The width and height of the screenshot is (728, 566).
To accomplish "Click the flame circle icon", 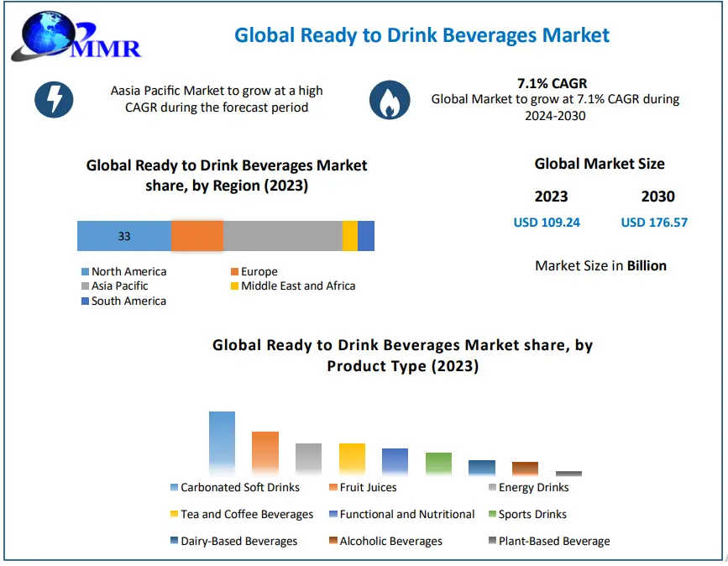I will click(389, 100).
